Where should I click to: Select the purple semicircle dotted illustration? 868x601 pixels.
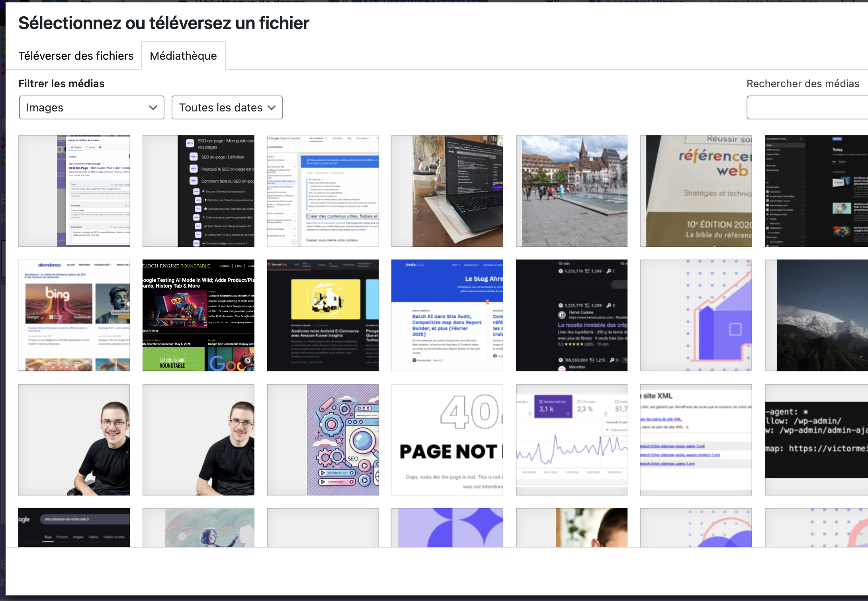pos(696,527)
